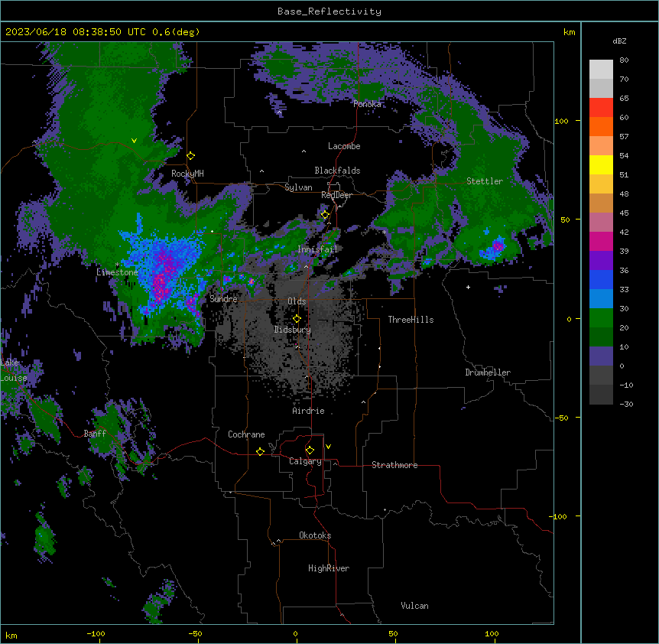Click the yellow diamond marker beside RockyMH
The width and height of the screenshot is (659, 644).
click(190, 156)
